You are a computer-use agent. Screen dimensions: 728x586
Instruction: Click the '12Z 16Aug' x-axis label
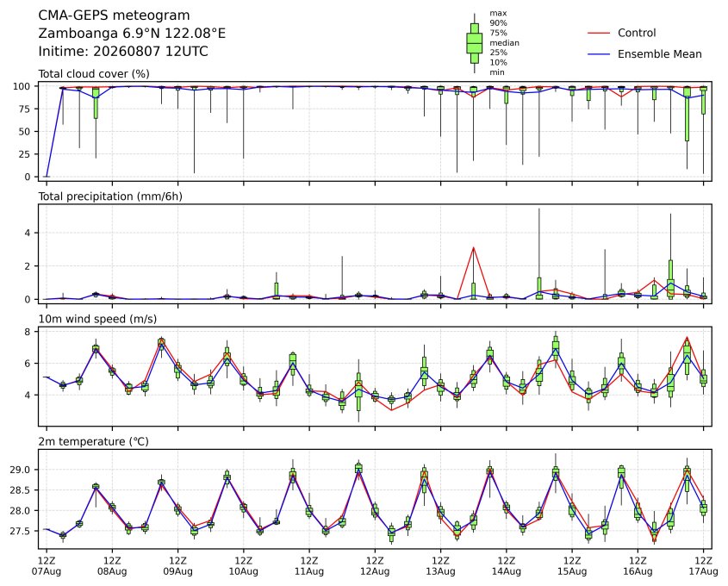638,565
